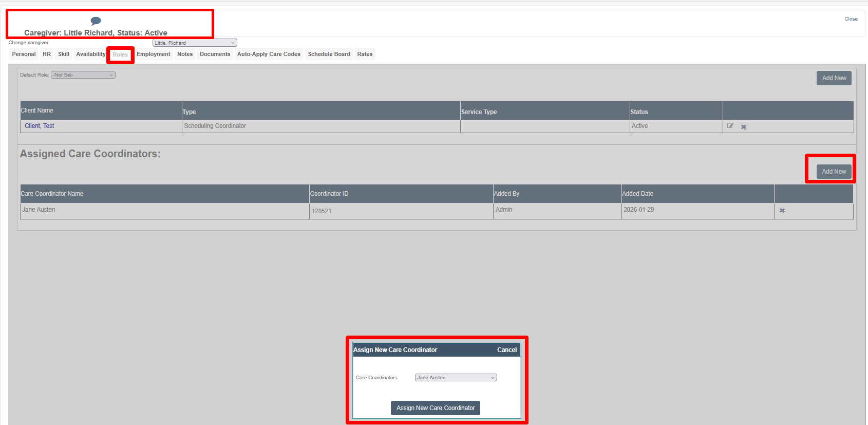868x425 pixels.
Task: Click the coordinator ID 120521 cell
Action: pyautogui.click(x=401, y=211)
